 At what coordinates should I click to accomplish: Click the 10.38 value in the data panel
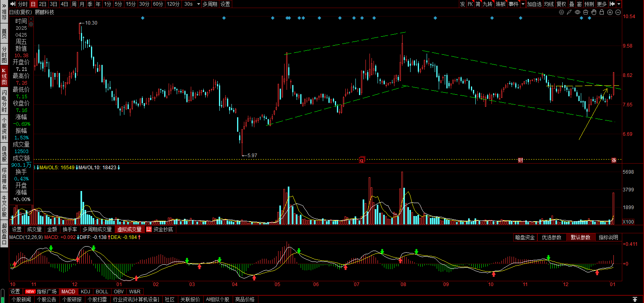click(x=21, y=55)
